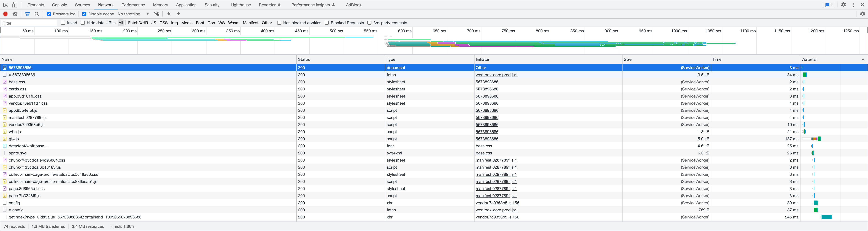Screen dimensions: 868x231
Task: Uncheck the Disable cache checkbox
Action: pos(84,14)
